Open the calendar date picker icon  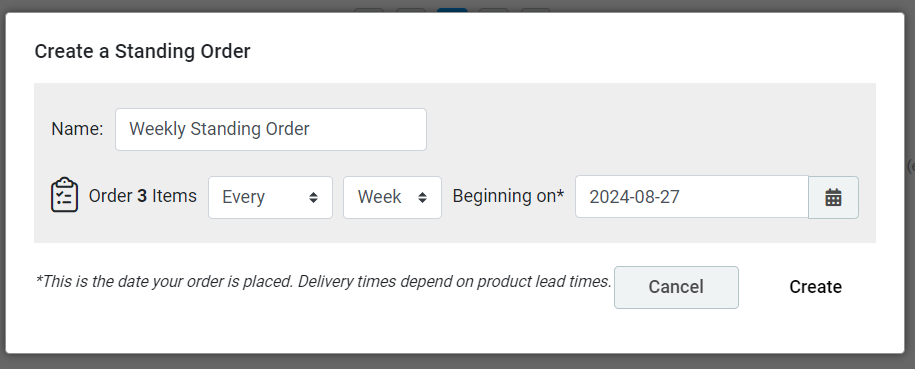click(833, 197)
